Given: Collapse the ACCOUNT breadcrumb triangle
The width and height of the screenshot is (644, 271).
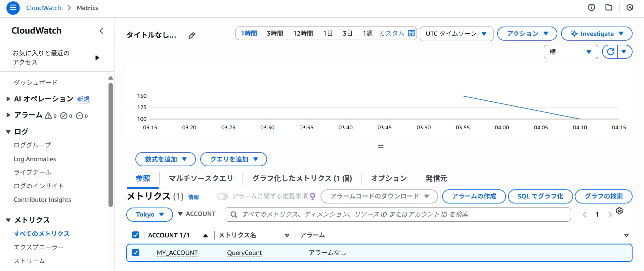Looking at the screenshot, I should pos(180,214).
